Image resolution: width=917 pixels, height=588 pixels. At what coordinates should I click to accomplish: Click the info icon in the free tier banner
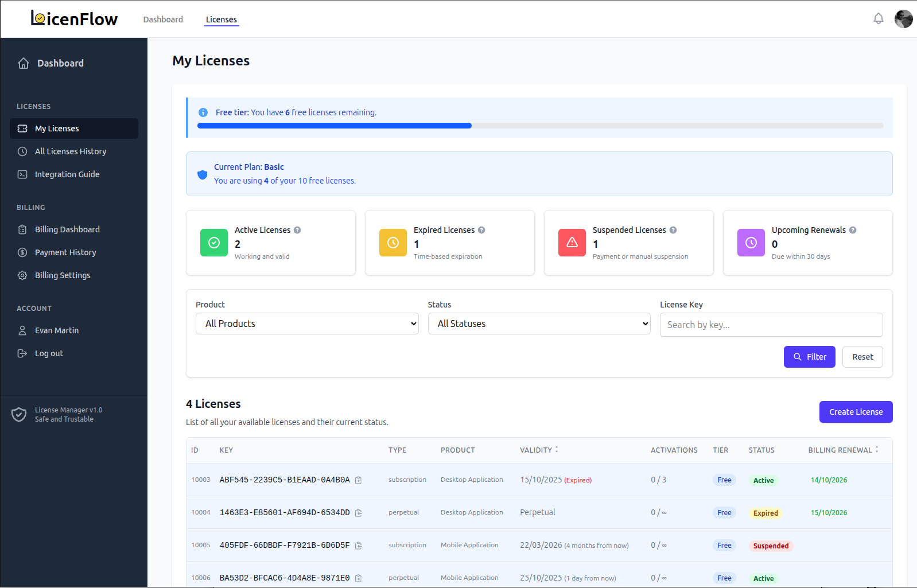click(x=203, y=112)
